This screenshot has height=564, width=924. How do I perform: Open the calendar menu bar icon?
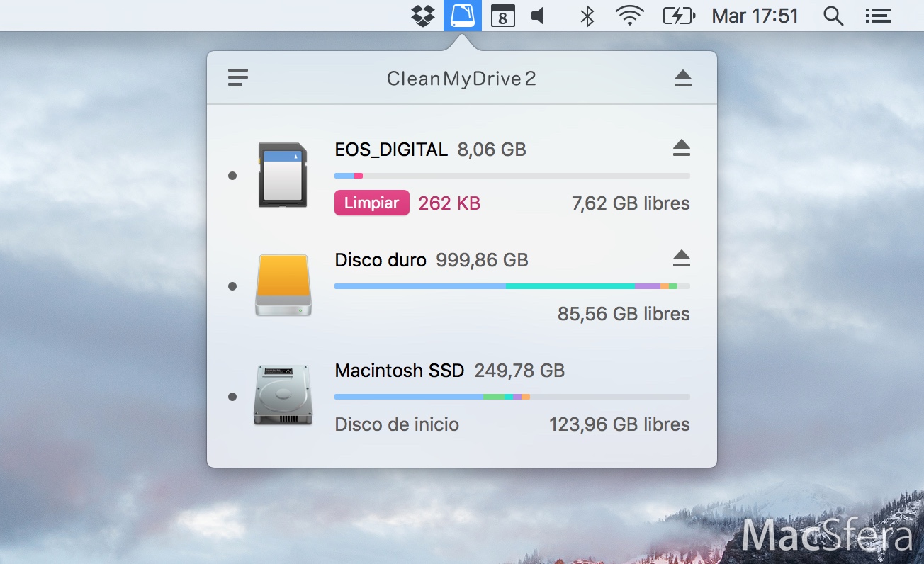pyautogui.click(x=503, y=16)
